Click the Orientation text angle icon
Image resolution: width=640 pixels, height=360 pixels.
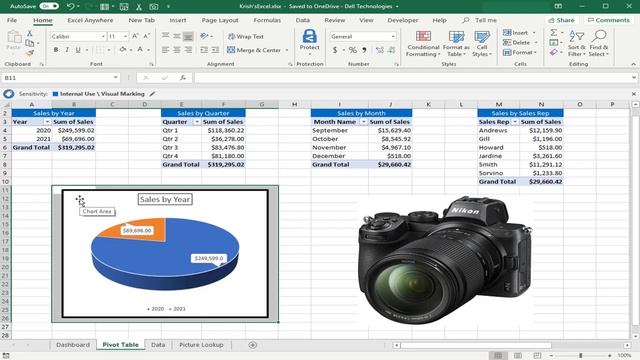click(x=204, y=36)
